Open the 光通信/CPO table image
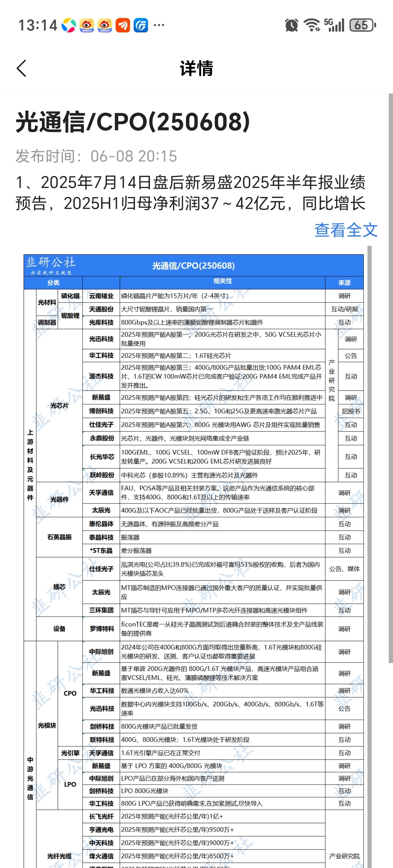Viewport: 393px width, 868px height. coord(194,561)
